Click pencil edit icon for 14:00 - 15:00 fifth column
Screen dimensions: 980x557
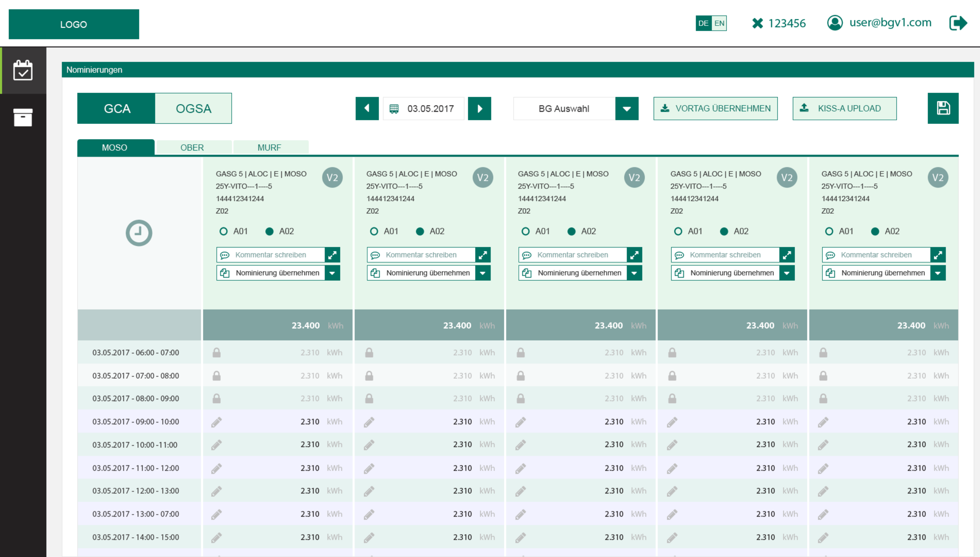(823, 537)
